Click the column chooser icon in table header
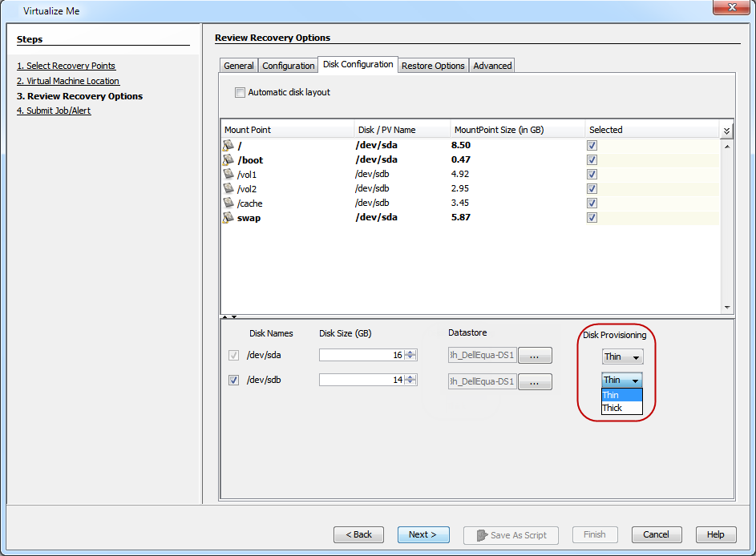 (726, 130)
